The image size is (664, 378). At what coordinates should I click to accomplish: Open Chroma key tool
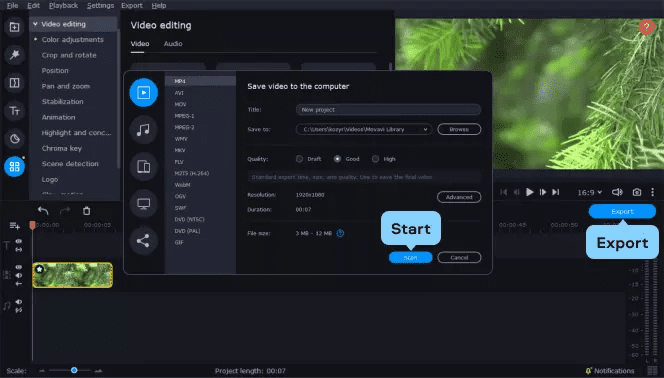[62, 148]
